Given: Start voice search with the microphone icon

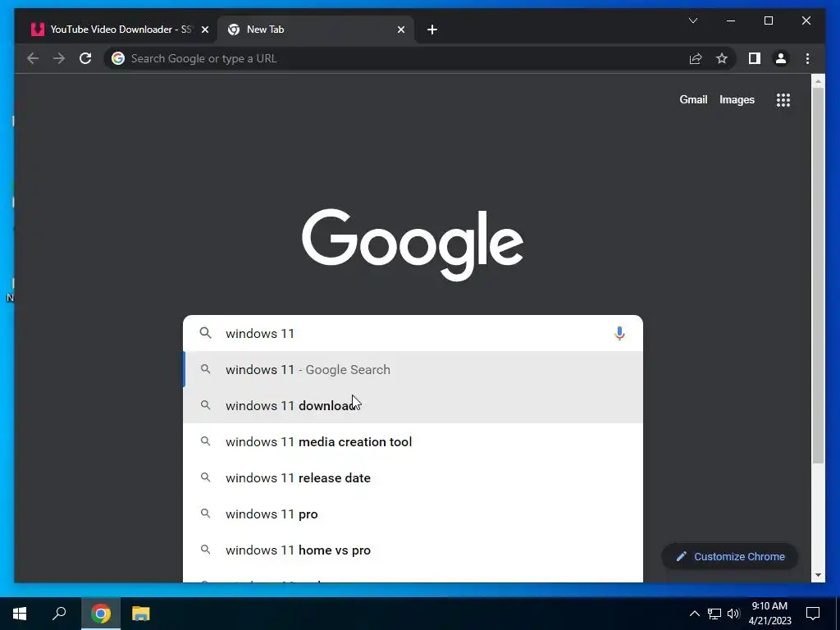Looking at the screenshot, I should (x=619, y=333).
